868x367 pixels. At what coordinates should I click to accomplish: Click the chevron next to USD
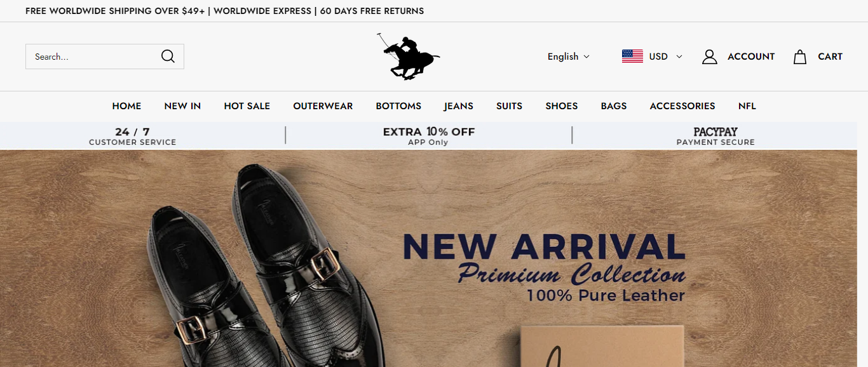pyautogui.click(x=679, y=57)
